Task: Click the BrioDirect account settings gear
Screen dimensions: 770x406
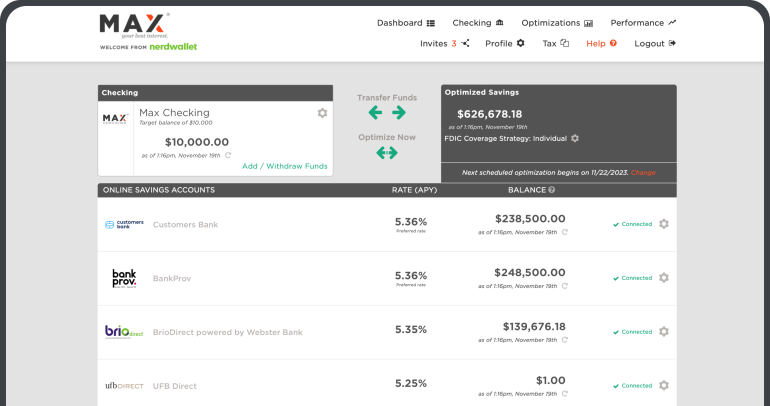Action: 664,332
